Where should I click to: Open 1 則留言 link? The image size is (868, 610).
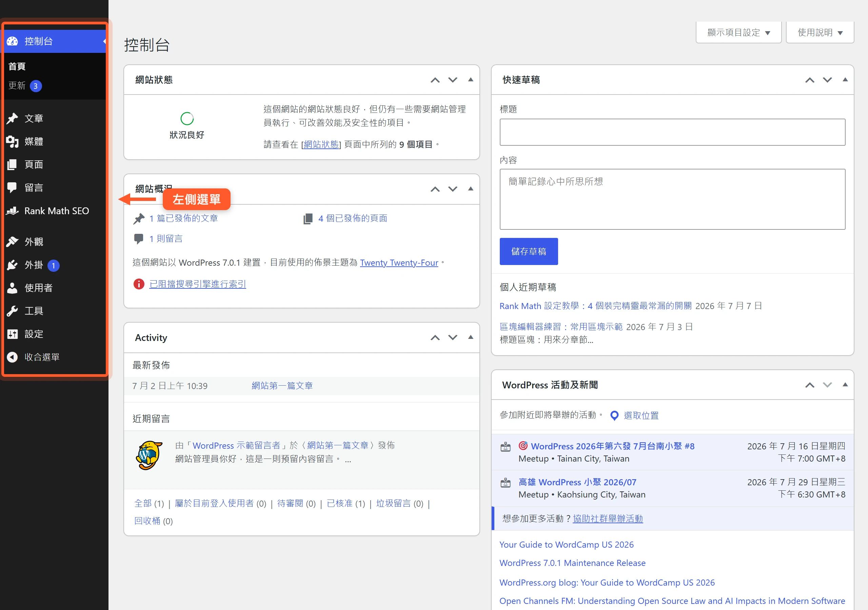(165, 239)
